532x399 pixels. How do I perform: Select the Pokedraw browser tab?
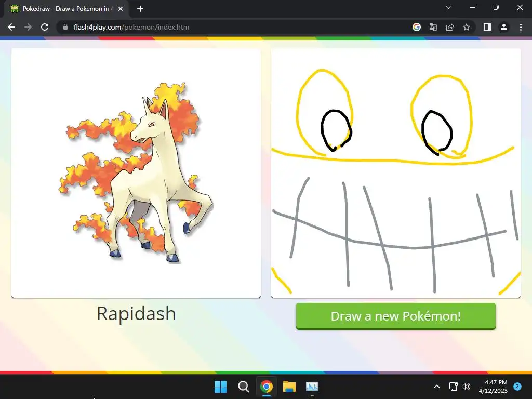(66, 9)
